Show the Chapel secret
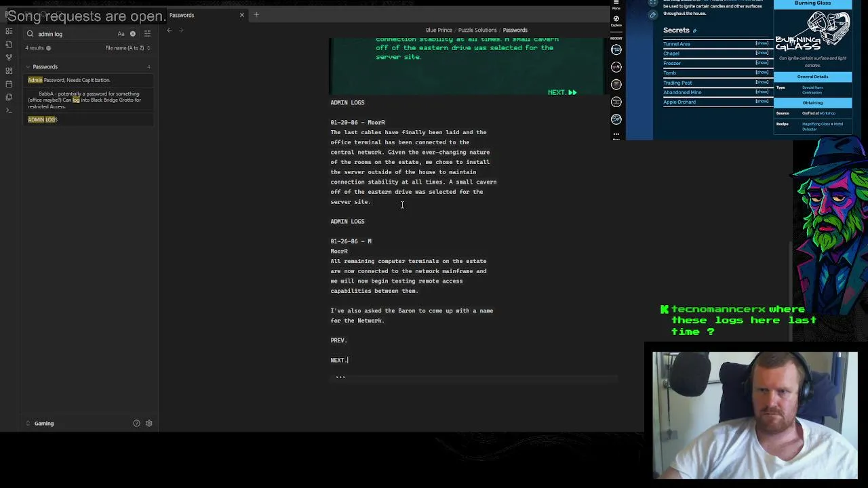The width and height of the screenshot is (868, 488). pyautogui.click(x=762, y=53)
